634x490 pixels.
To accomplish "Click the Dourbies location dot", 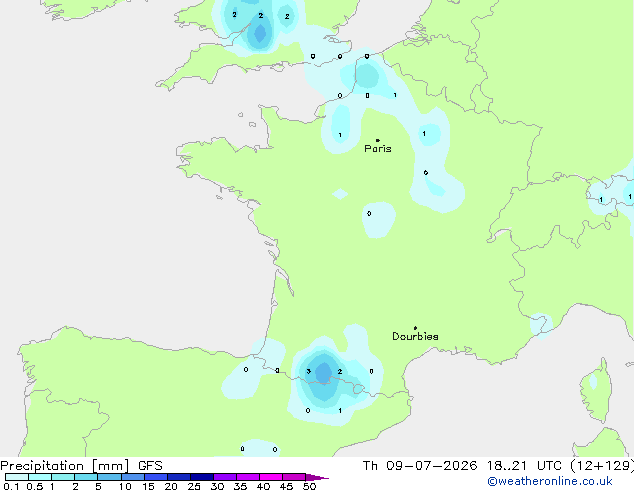I will point(415,328).
